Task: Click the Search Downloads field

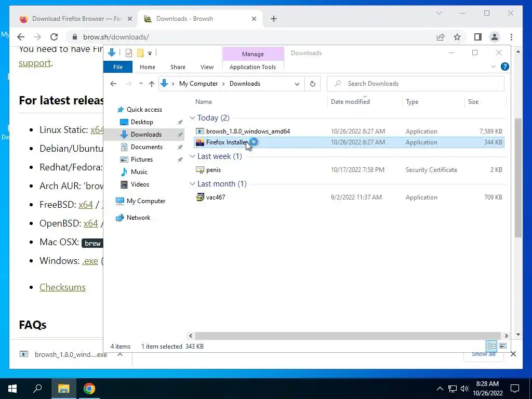Action: 415,84
